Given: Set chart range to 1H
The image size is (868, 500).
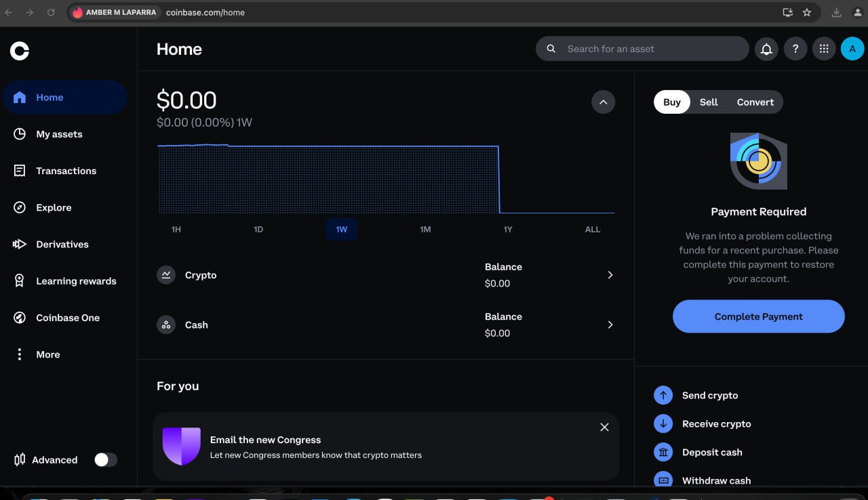Looking at the screenshot, I should (x=176, y=229).
